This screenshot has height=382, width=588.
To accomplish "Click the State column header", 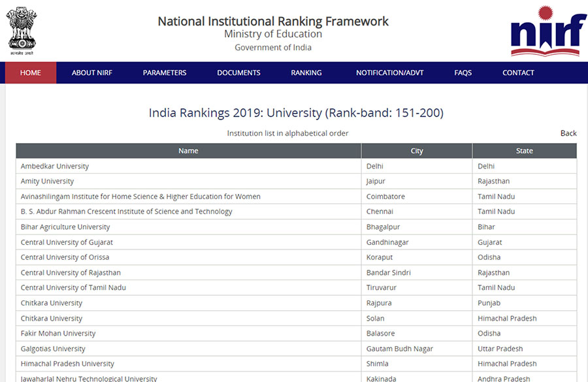I will [x=524, y=151].
